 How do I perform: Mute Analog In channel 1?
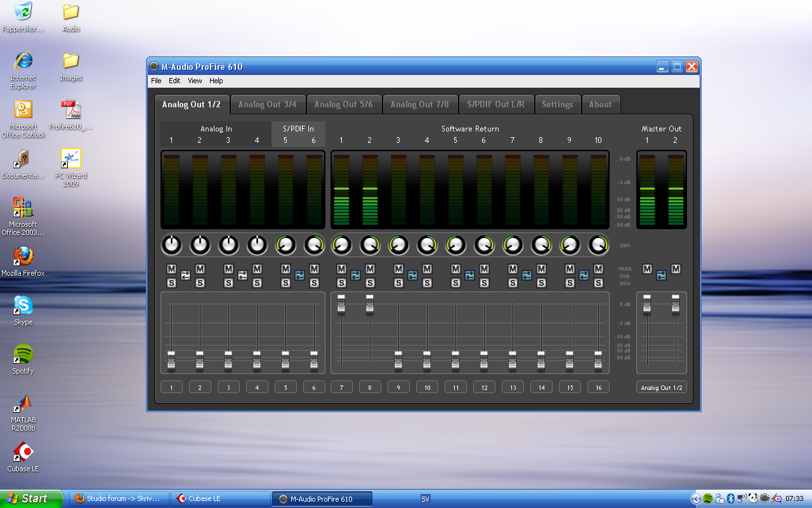[171, 269]
